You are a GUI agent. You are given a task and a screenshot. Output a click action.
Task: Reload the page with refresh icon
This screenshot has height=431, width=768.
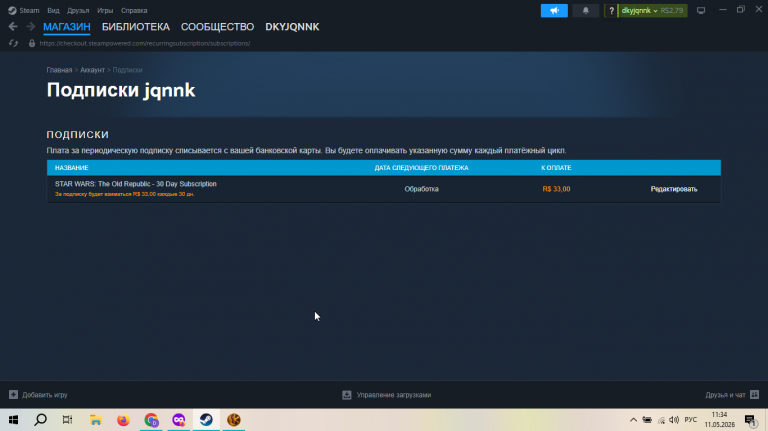13,43
